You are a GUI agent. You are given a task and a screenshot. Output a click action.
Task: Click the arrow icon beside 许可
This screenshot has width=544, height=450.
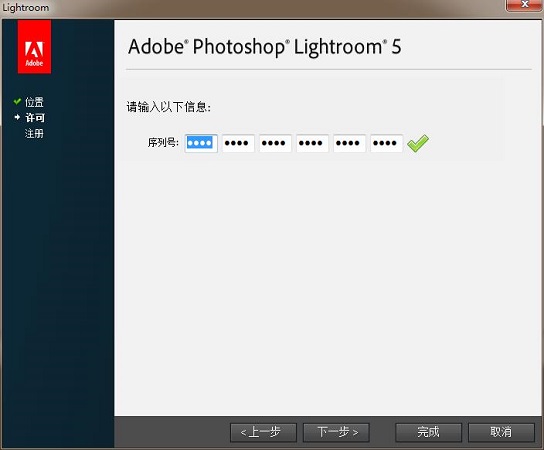coord(17,117)
